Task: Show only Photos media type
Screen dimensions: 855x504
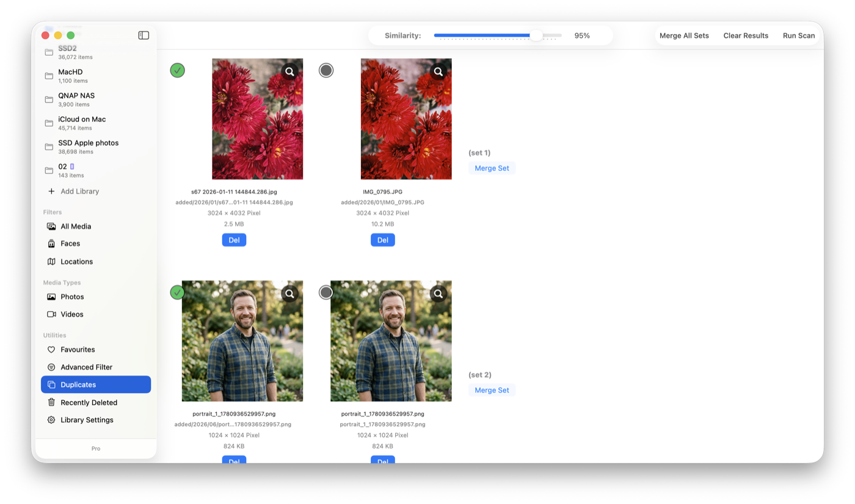Action: 96,297
